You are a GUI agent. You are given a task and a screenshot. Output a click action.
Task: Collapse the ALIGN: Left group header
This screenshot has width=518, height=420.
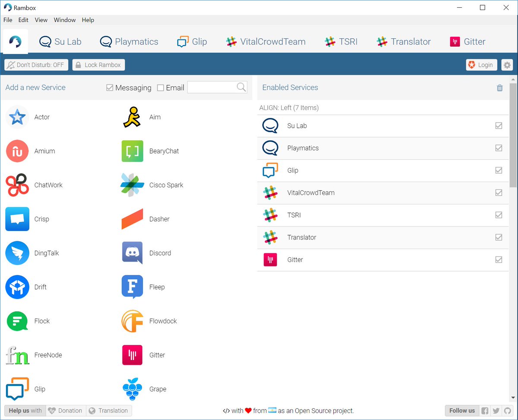click(382, 108)
